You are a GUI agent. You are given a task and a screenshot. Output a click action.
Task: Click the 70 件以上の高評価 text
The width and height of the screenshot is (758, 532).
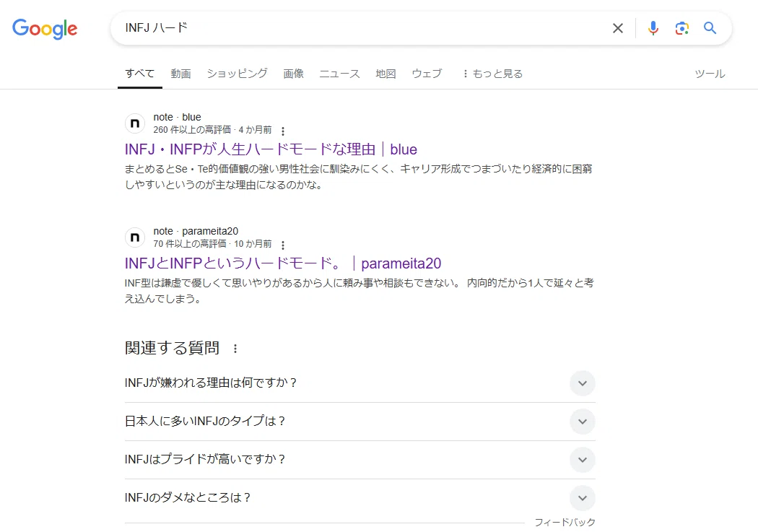[189, 243]
